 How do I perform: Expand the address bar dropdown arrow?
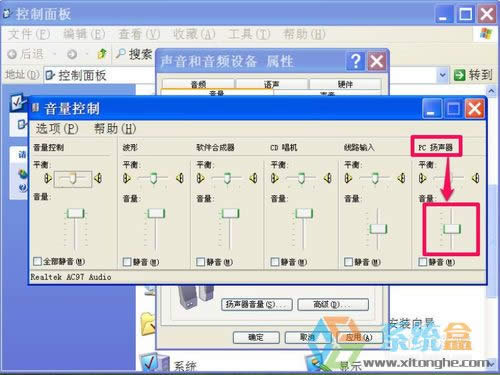coord(442,75)
